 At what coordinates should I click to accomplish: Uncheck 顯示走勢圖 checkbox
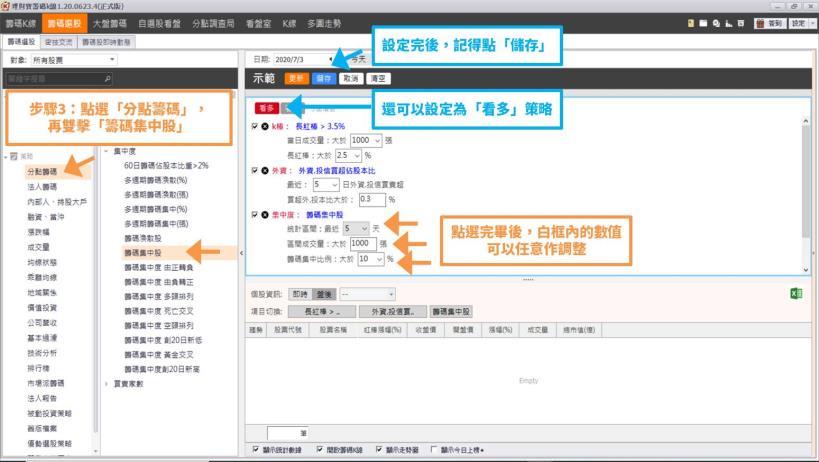[x=379, y=449]
